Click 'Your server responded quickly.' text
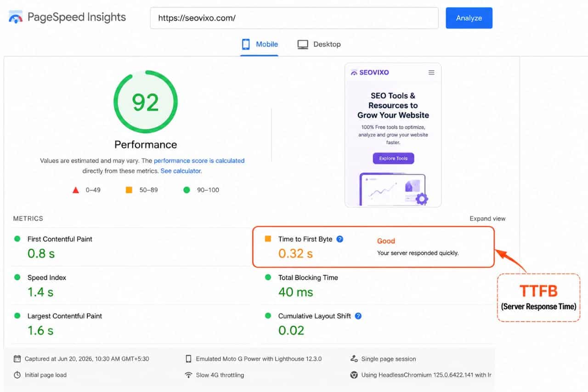 point(418,253)
